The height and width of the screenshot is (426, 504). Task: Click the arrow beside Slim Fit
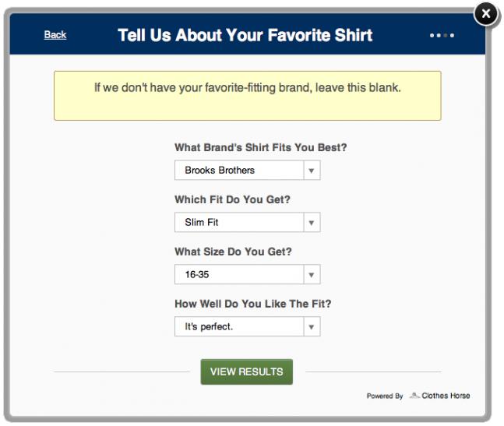(312, 223)
